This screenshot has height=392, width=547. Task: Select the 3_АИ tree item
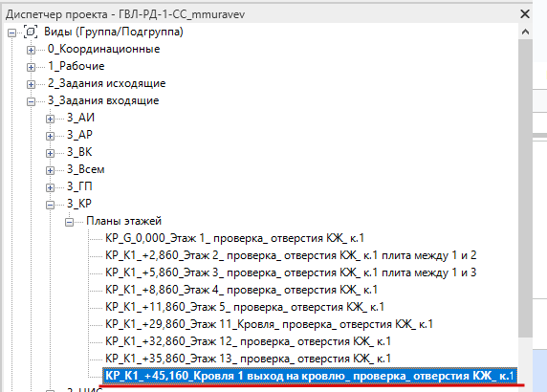point(80,118)
